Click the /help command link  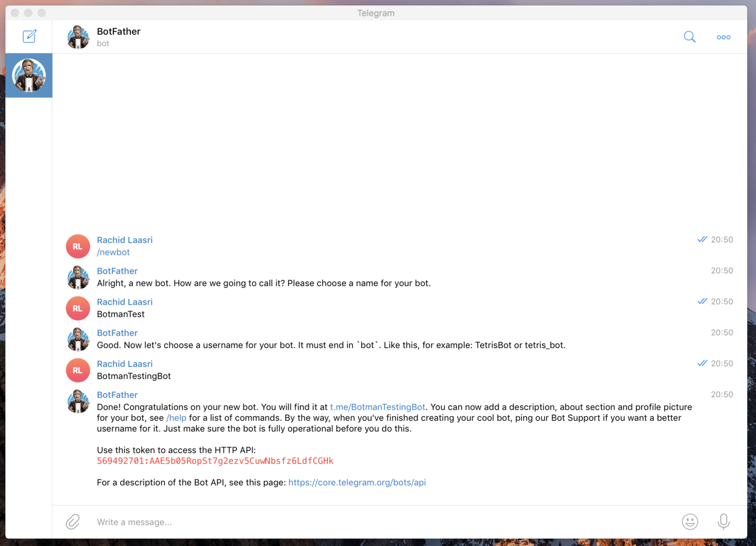coord(176,418)
